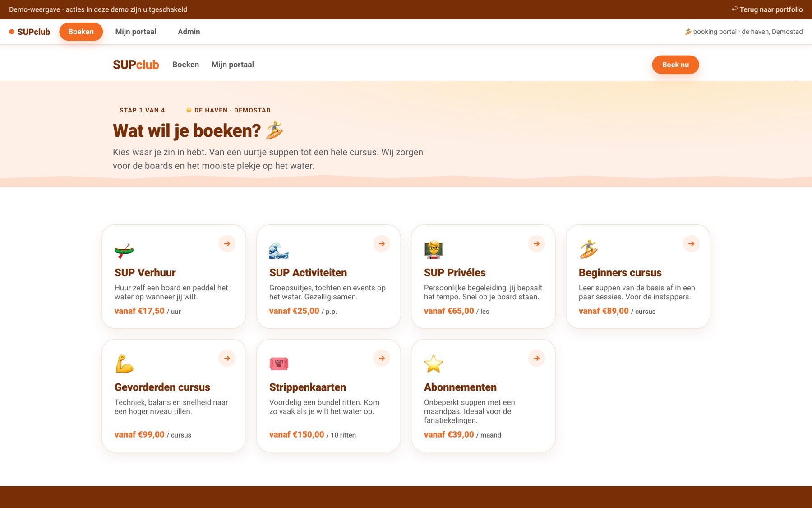Click the Gevorderden cursus description text

(171, 407)
